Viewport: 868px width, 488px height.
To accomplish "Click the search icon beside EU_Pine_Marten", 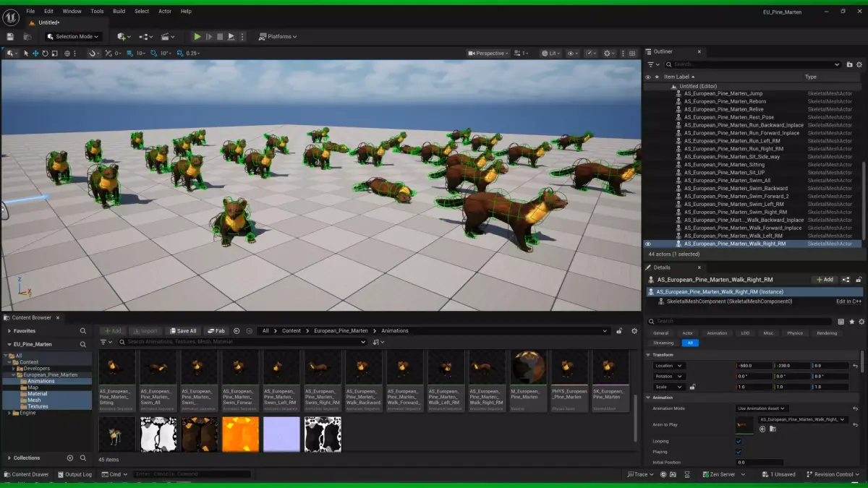I will [x=83, y=344].
